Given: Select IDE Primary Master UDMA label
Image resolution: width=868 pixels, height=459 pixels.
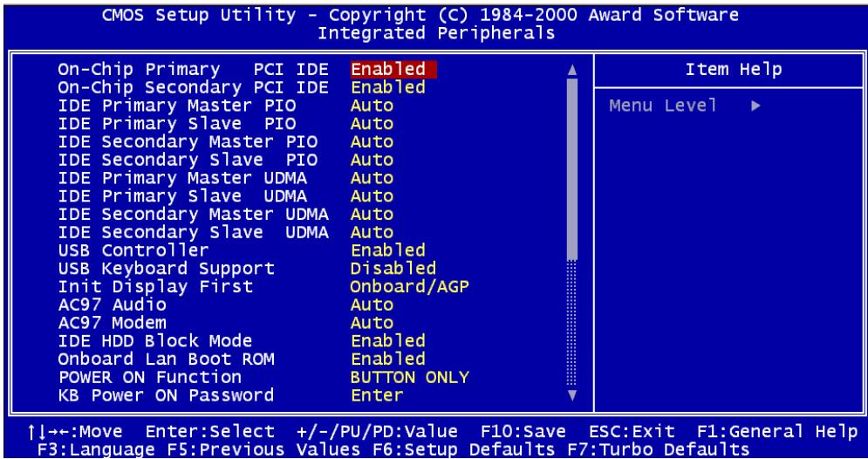Looking at the screenshot, I should point(182,178).
